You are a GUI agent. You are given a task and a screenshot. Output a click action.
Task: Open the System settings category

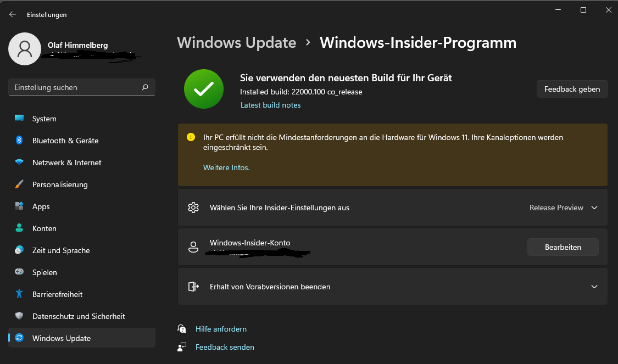(x=82, y=119)
